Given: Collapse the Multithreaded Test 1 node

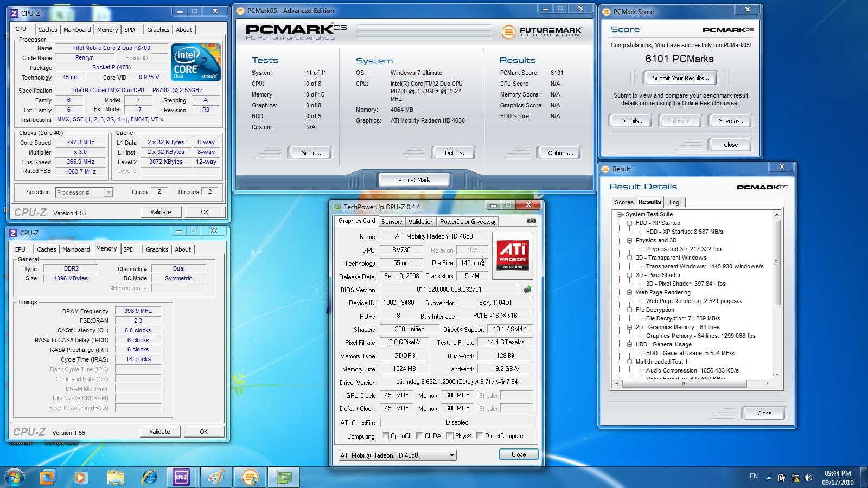Looking at the screenshot, I should [629, 362].
